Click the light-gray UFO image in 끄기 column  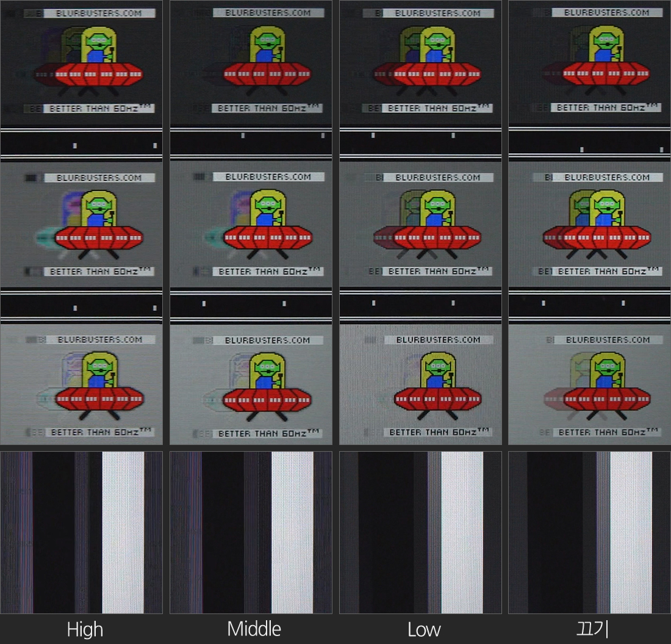[589, 385]
